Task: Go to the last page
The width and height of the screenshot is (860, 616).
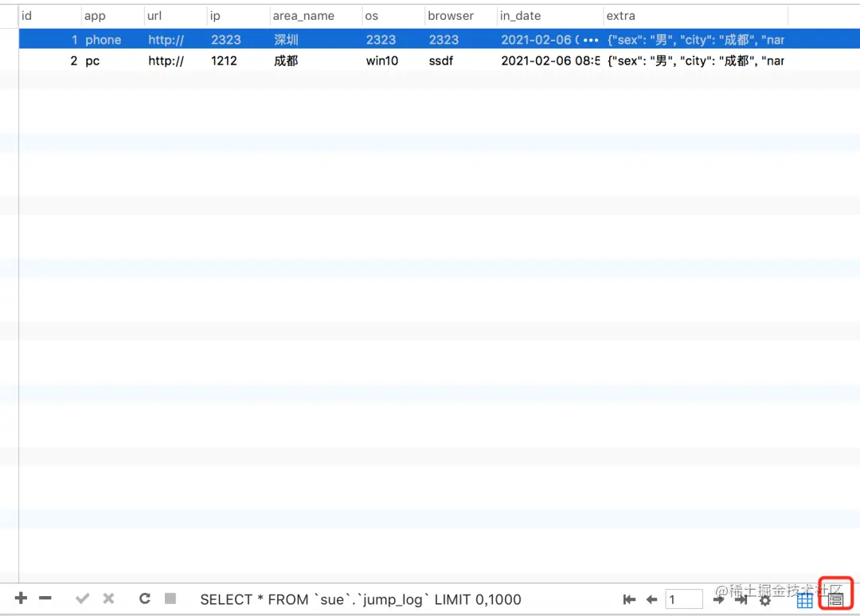Action: pyautogui.click(x=741, y=599)
